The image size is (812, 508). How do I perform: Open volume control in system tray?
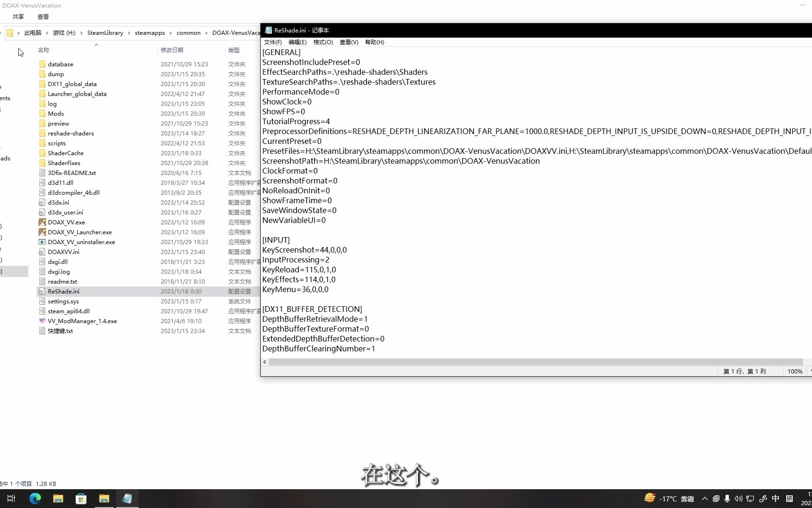point(738,499)
